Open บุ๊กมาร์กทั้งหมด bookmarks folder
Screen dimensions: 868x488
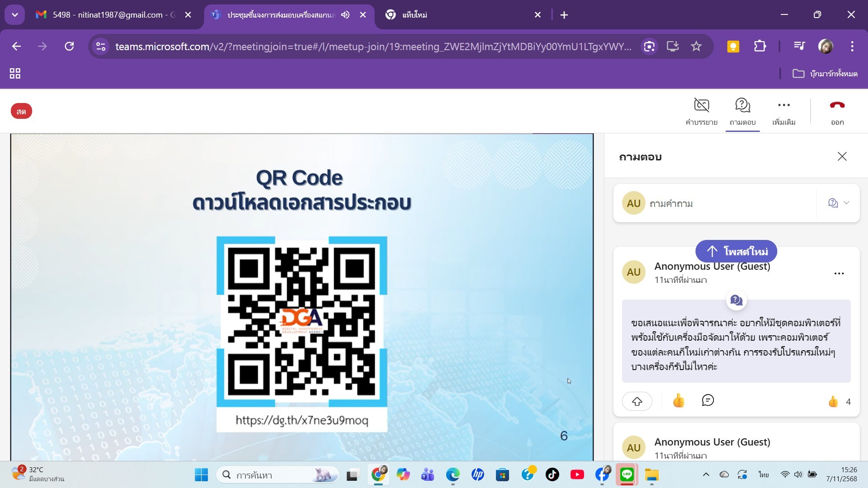click(825, 74)
